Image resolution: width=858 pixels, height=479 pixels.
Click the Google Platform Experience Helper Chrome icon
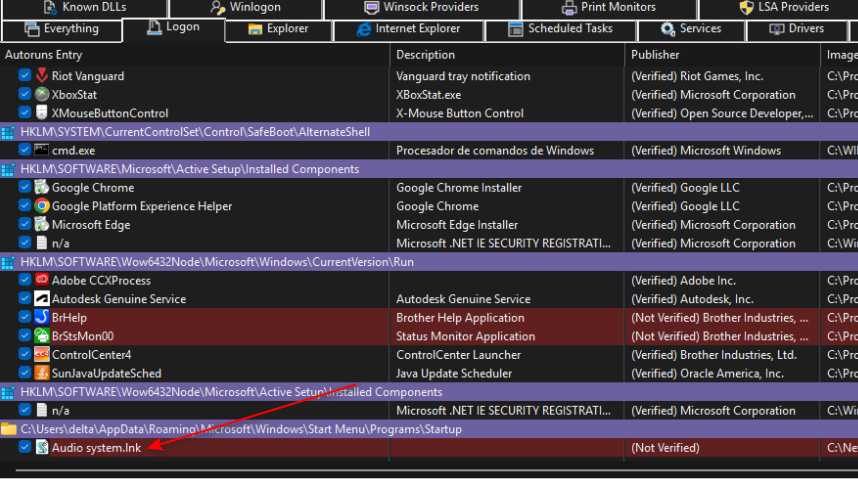42,206
